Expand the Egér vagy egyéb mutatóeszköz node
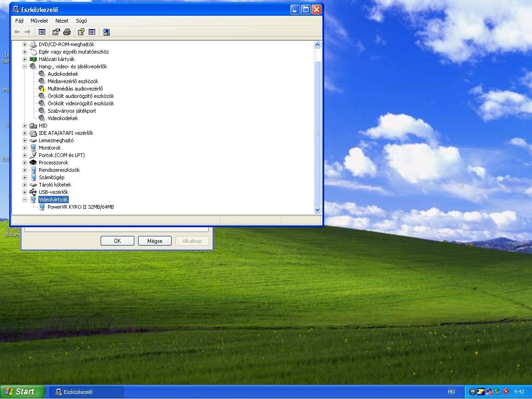The image size is (532, 399). pos(24,52)
